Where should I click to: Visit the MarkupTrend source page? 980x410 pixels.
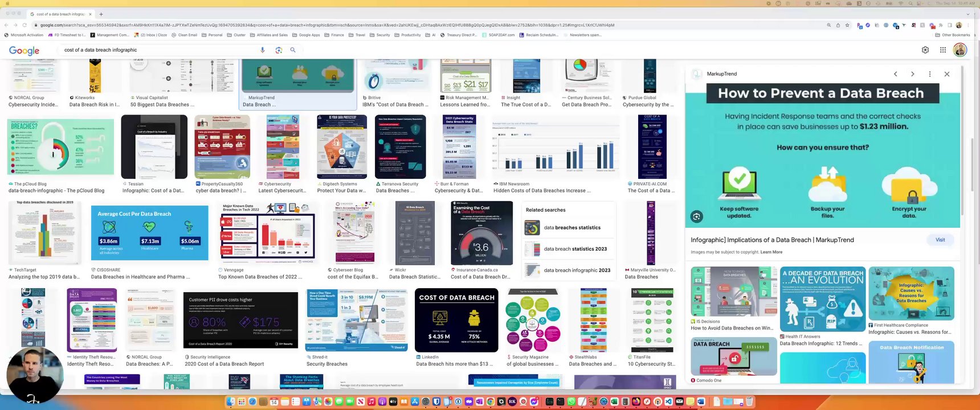click(x=940, y=240)
